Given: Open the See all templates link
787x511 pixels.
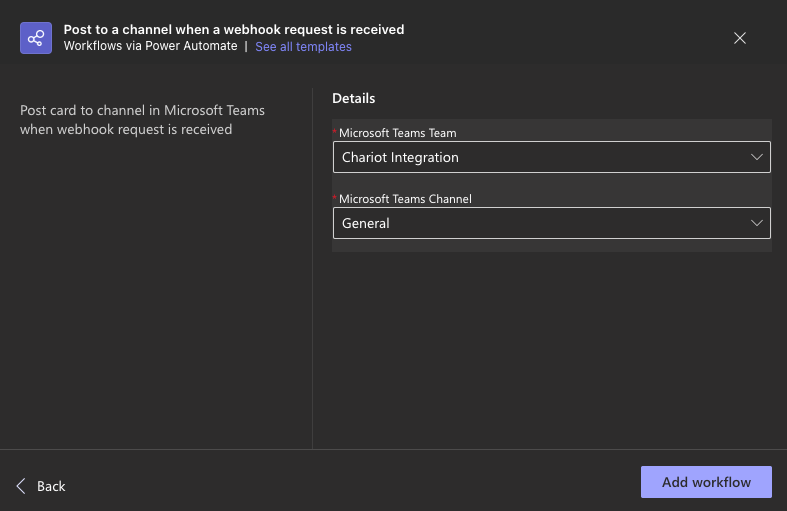Looking at the screenshot, I should tap(303, 47).
